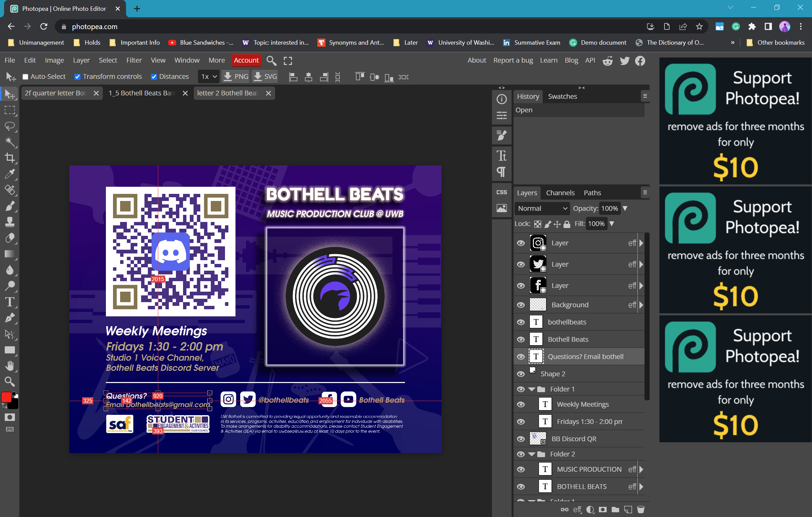Viewport: 812px width, 517px height.
Task: Select the Spot Healing Brush tool
Action: coord(10,190)
